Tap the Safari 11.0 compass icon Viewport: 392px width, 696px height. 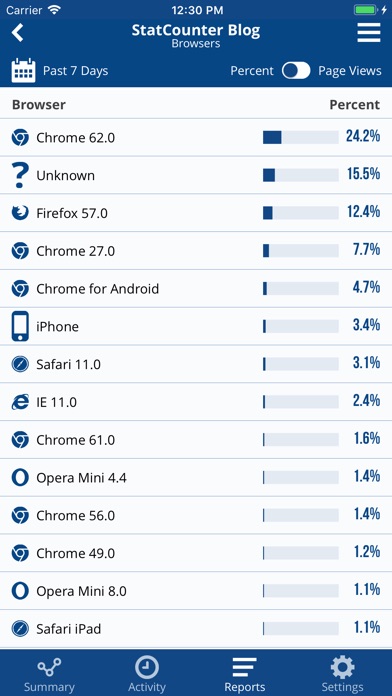point(20,364)
